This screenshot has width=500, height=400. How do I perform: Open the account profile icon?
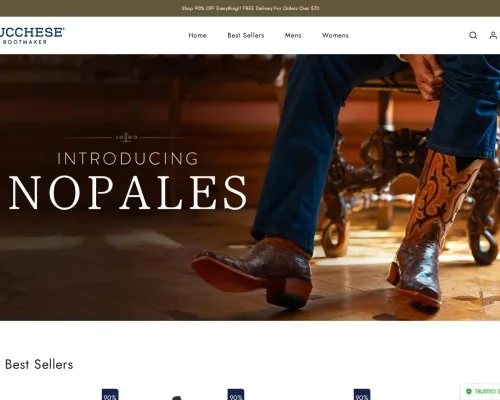tap(493, 35)
